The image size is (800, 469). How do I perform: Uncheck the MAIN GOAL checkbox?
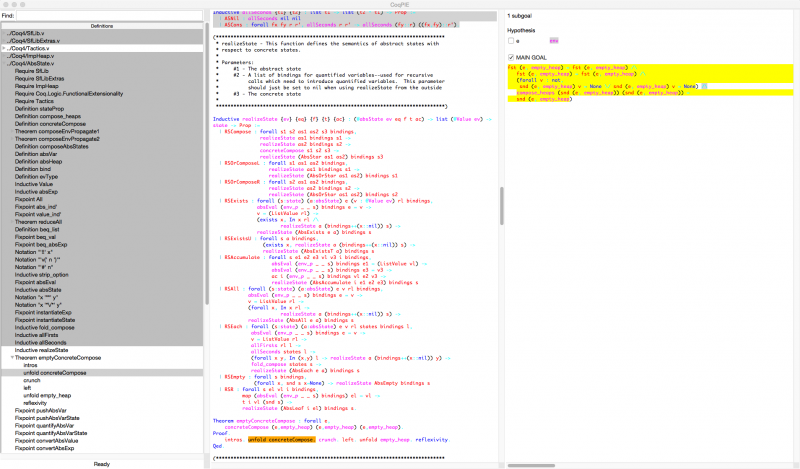click(511, 58)
